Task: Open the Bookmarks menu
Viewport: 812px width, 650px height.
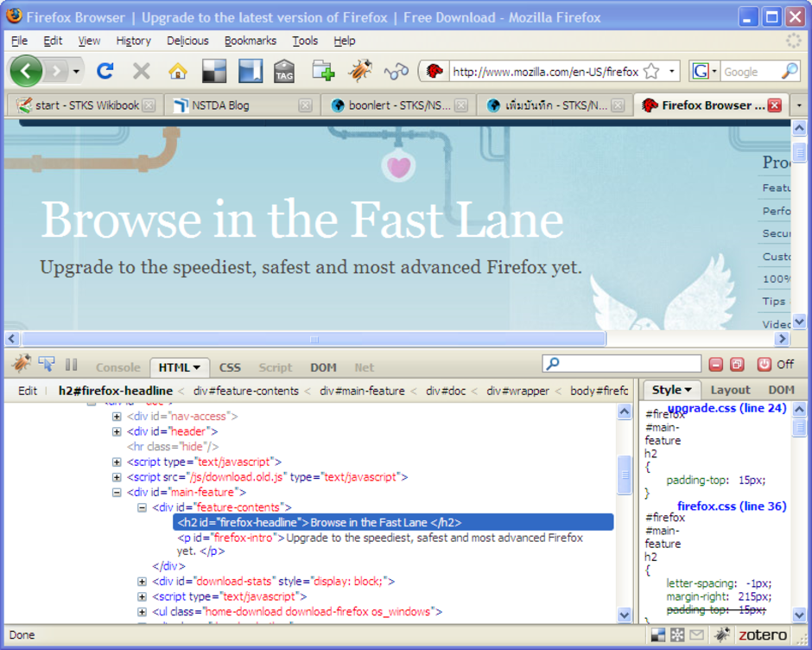Action: (251, 41)
